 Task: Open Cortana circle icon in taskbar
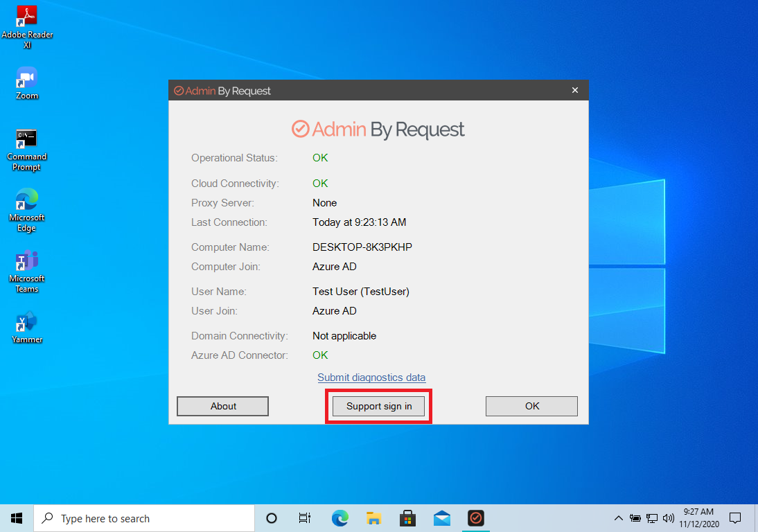(x=272, y=518)
